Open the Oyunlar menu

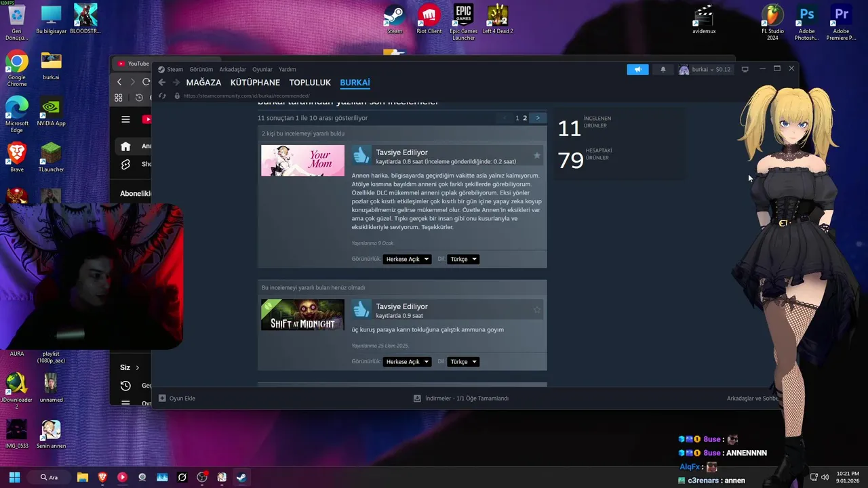[262, 69]
